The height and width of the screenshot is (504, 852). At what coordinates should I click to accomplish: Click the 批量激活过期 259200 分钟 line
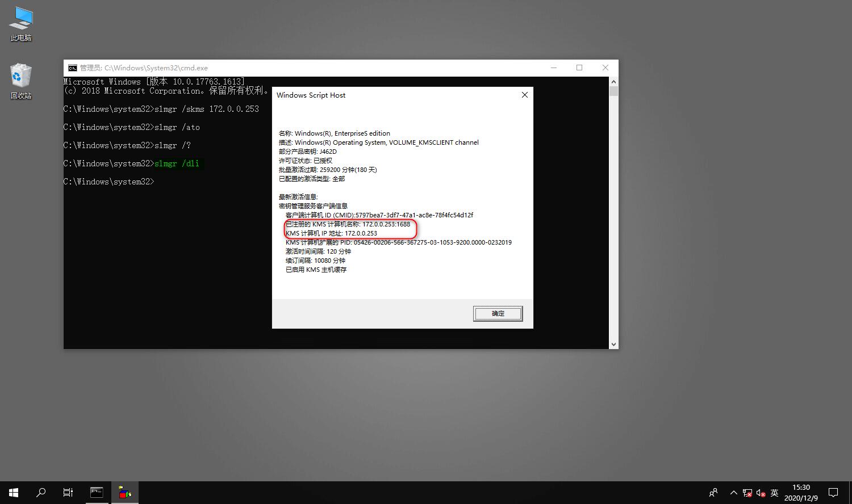point(328,170)
